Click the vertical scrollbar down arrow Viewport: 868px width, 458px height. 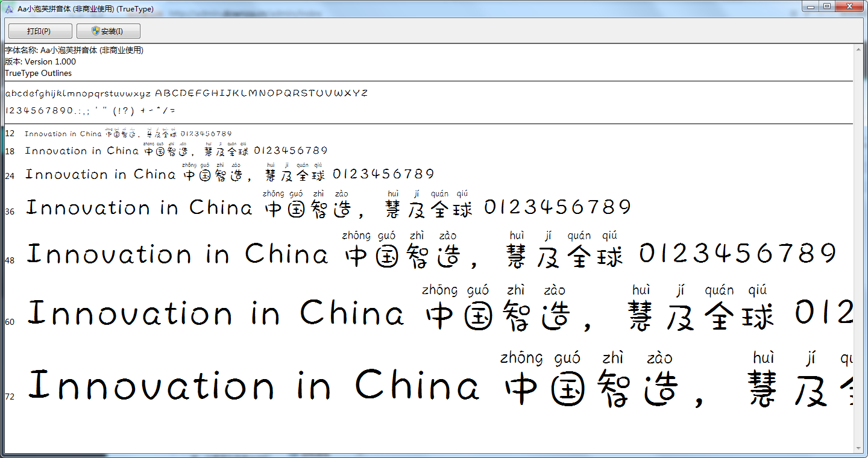tap(859, 448)
